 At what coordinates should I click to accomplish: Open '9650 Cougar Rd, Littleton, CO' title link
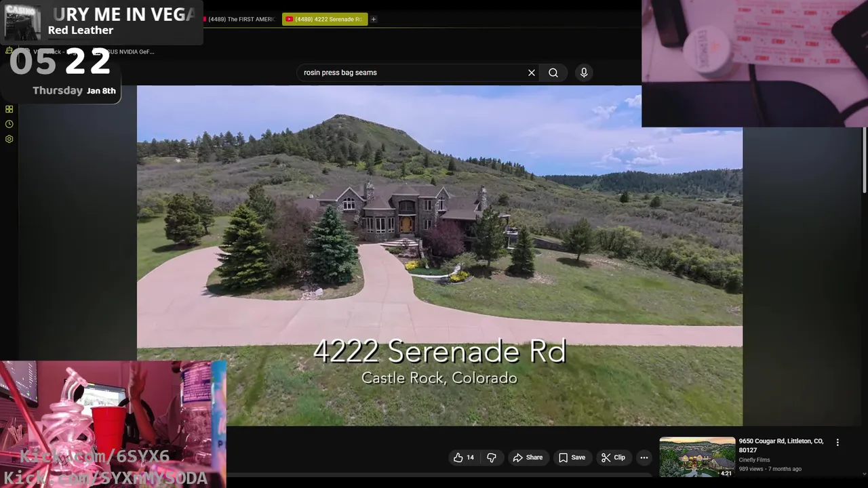pos(781,445)
